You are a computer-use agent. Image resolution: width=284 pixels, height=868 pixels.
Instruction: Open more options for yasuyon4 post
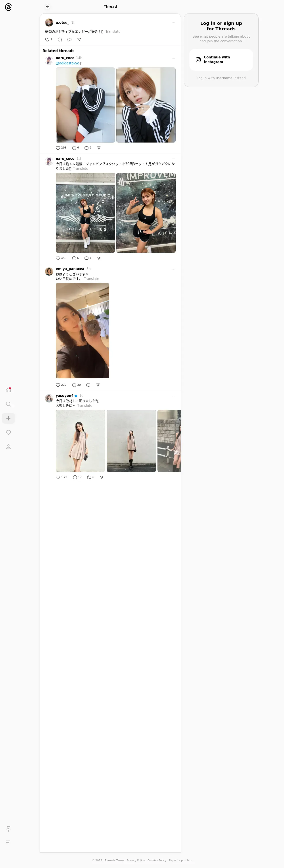tap(173, 396)
